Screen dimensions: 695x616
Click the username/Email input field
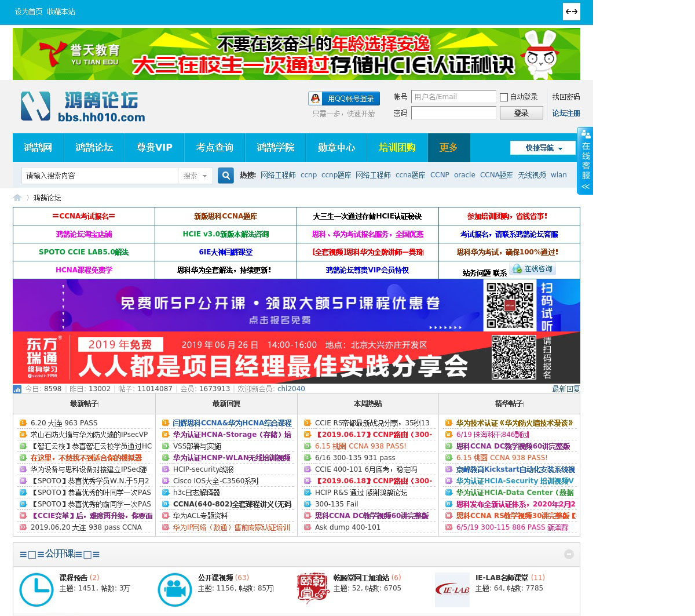453,97
